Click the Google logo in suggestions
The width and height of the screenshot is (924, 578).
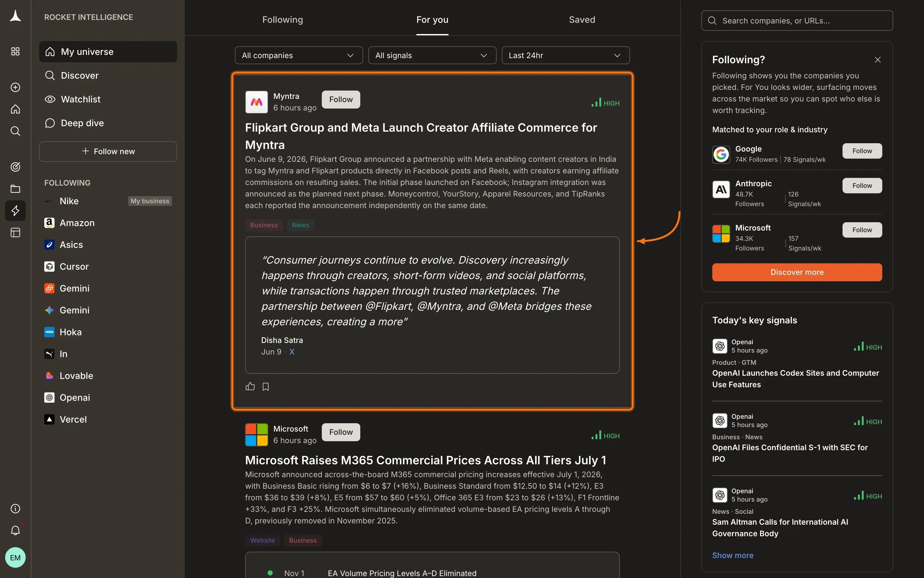(721, 154)
